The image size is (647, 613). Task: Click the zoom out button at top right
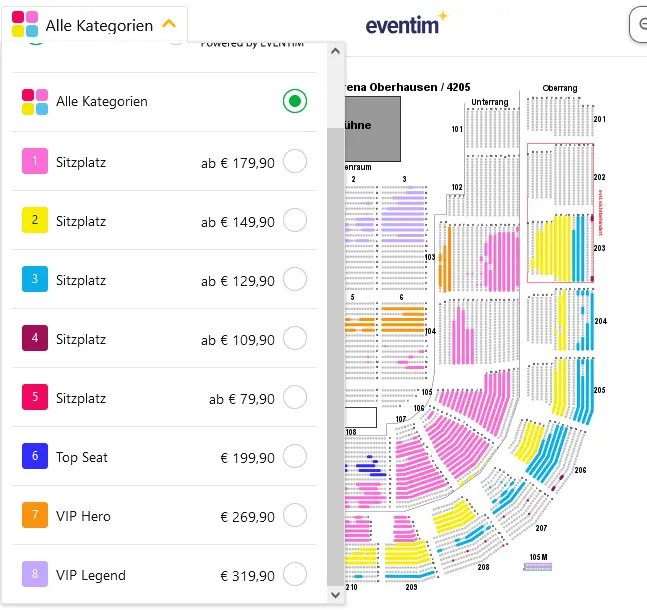pos(639,24)
